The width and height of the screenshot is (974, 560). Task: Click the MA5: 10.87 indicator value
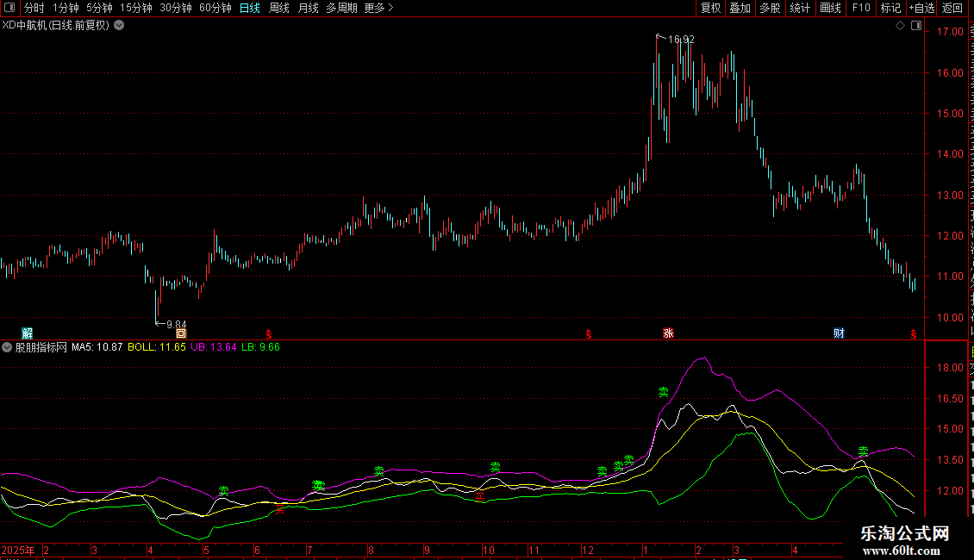[97, 347]
